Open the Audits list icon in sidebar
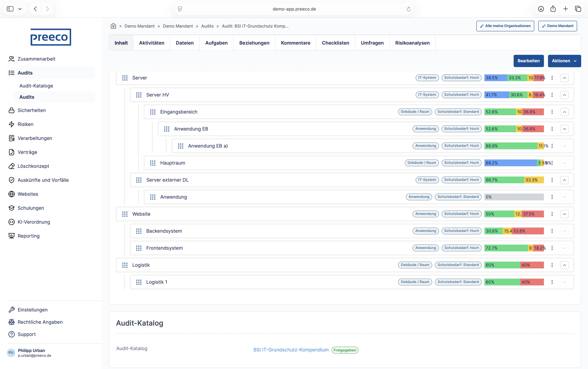Viewport: 588px width, 369px height. 11,73
